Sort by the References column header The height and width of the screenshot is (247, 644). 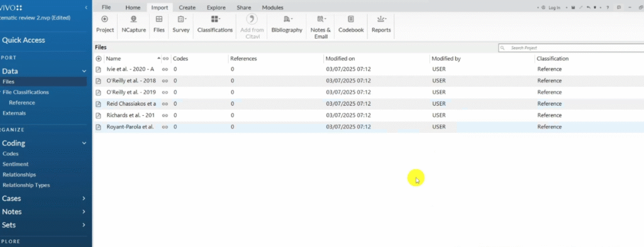(243, 59)
